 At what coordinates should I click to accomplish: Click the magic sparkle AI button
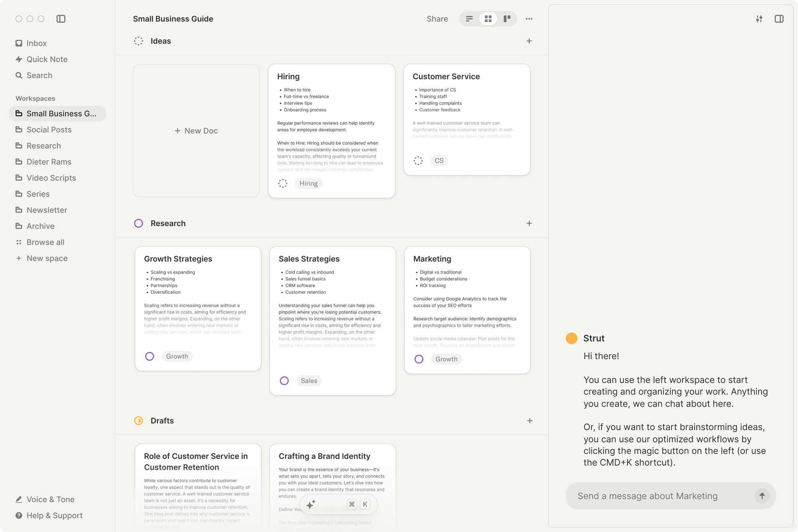[310, 504]
